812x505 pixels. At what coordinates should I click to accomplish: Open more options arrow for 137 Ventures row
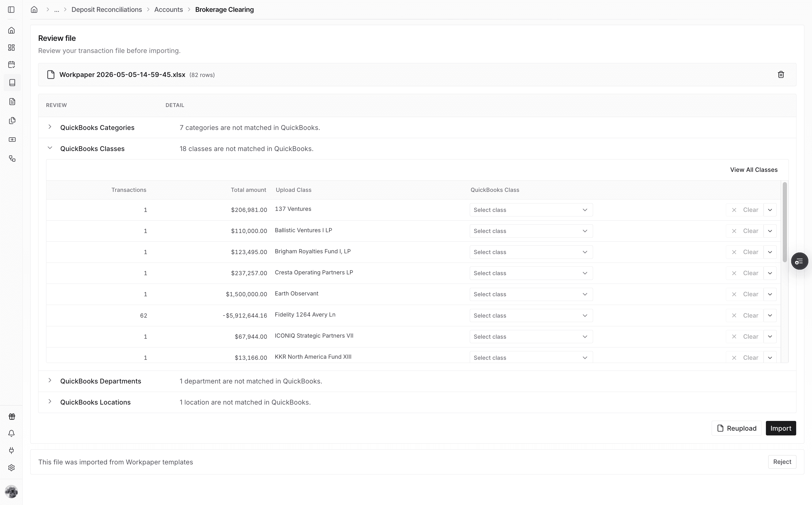click(x=770, y=210)
